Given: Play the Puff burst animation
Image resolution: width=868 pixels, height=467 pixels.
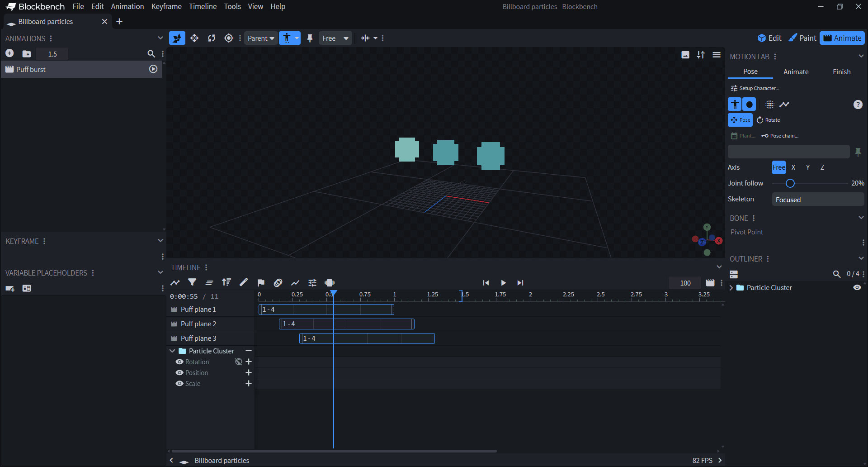Looking at the screenshot, I should point(153,69).
